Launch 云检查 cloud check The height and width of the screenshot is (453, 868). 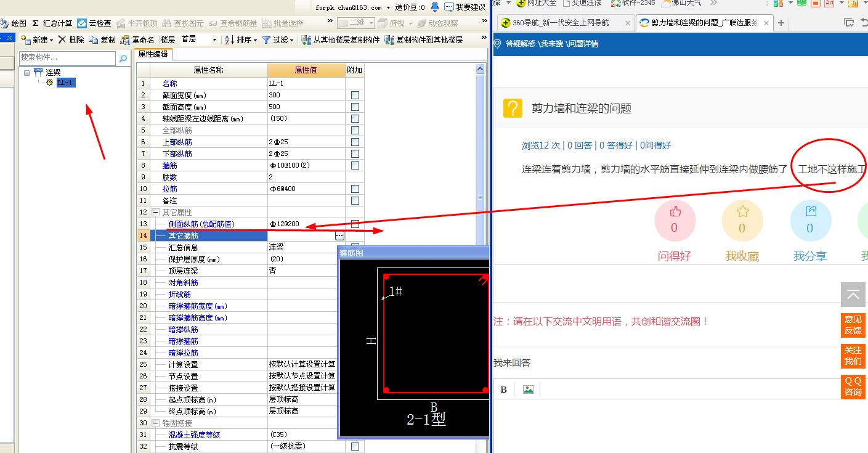coord(94,23)
